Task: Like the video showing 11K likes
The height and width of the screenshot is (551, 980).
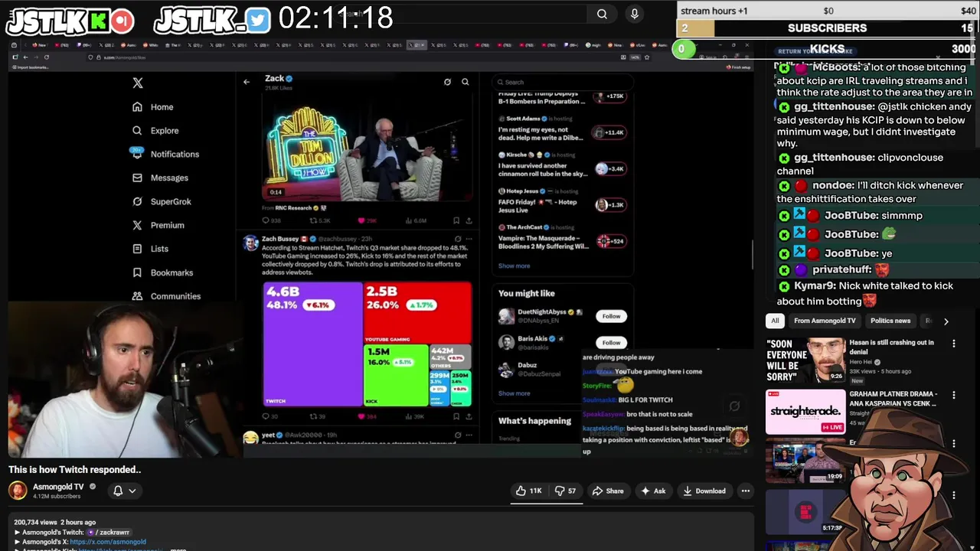Action: (x=530, y=491)
